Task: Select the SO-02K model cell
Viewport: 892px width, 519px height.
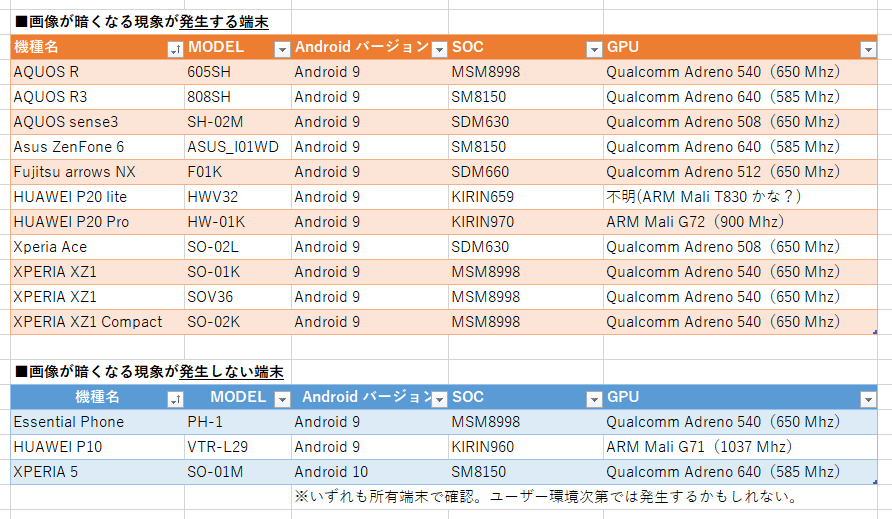Action: pos(238,323)
